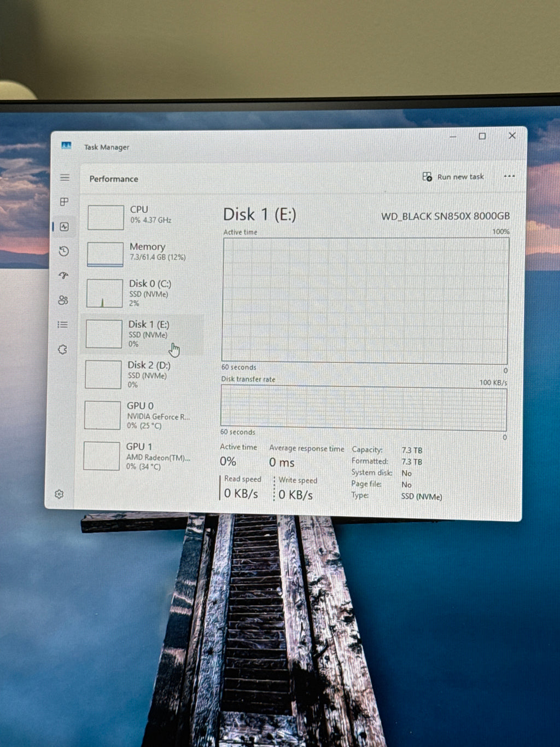This screenshot has height=747, width=560.
Task: Open the Details list icon
Action: pyautogui.click(x=63, y=325)
